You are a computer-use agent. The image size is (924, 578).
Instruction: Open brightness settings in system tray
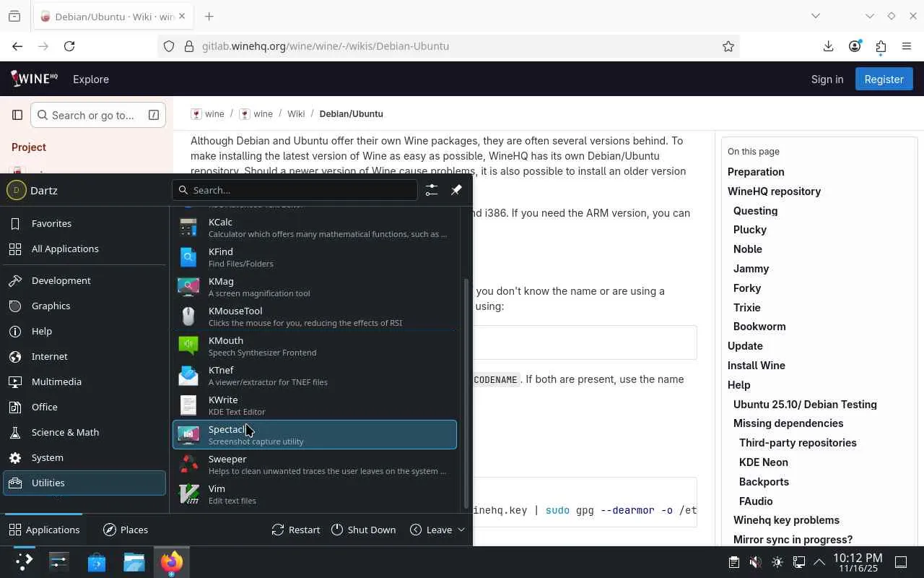tap(777, 562)
